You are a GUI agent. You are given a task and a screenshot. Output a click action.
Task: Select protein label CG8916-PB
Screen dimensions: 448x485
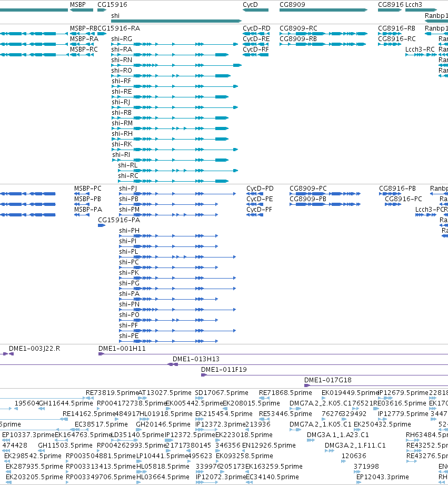397,189
